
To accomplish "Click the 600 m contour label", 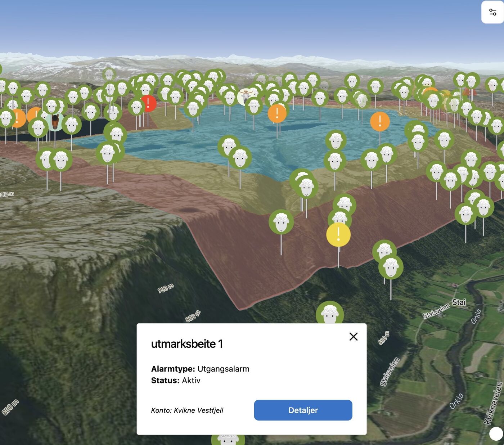I will click(384, 338).
